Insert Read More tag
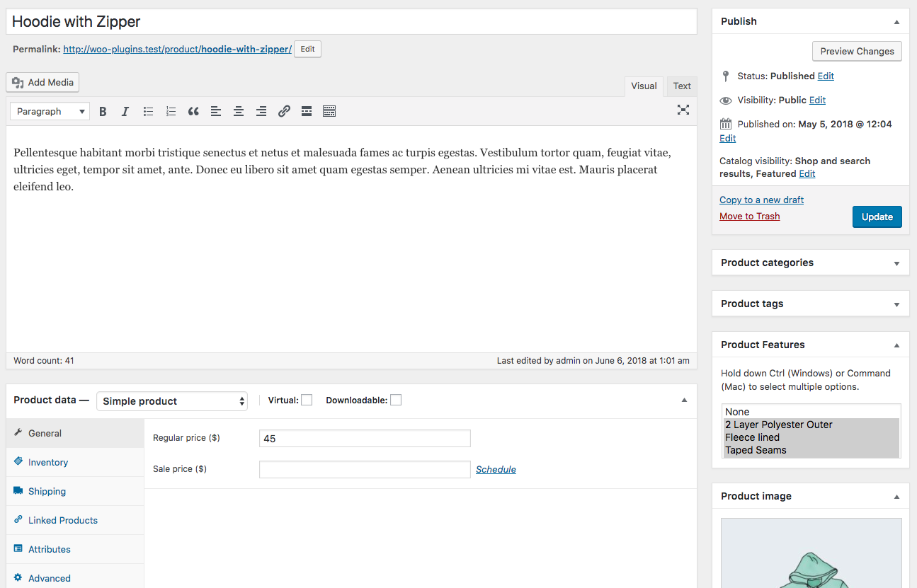The height and width of the screenshot is (588, 917). tap(307, 111)
